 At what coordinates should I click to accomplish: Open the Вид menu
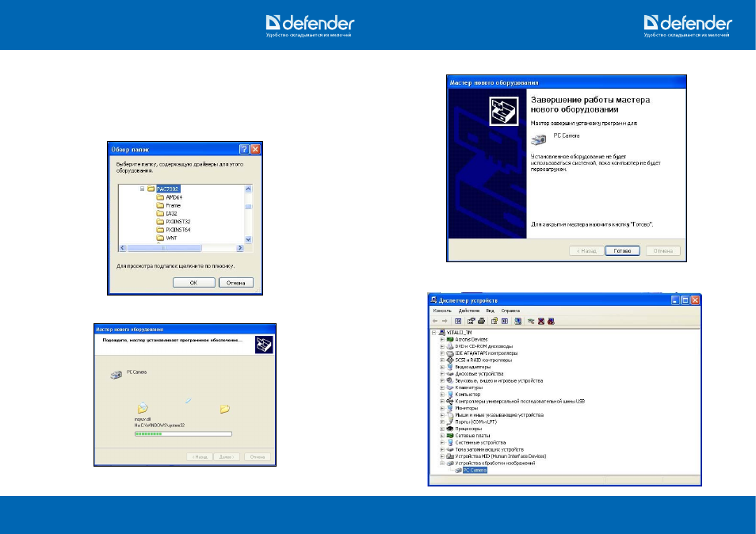pyautogui.click(x=491, y=311)
